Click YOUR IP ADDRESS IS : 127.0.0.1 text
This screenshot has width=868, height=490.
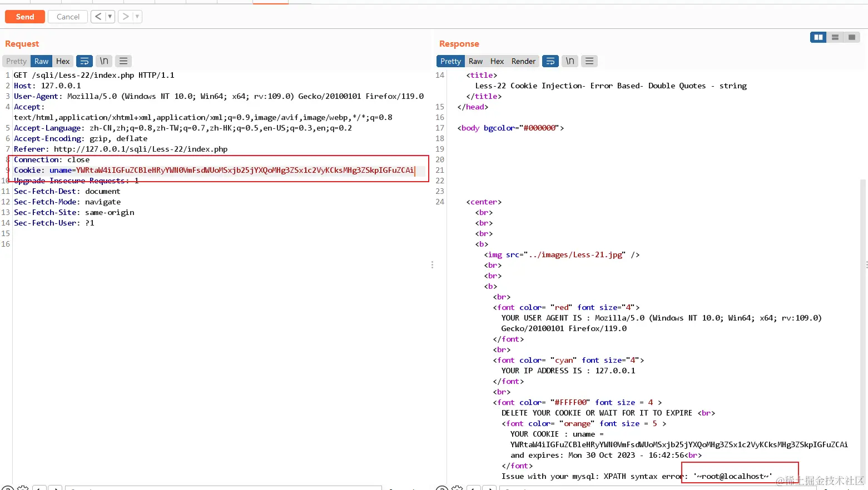(x=568, y=371)
